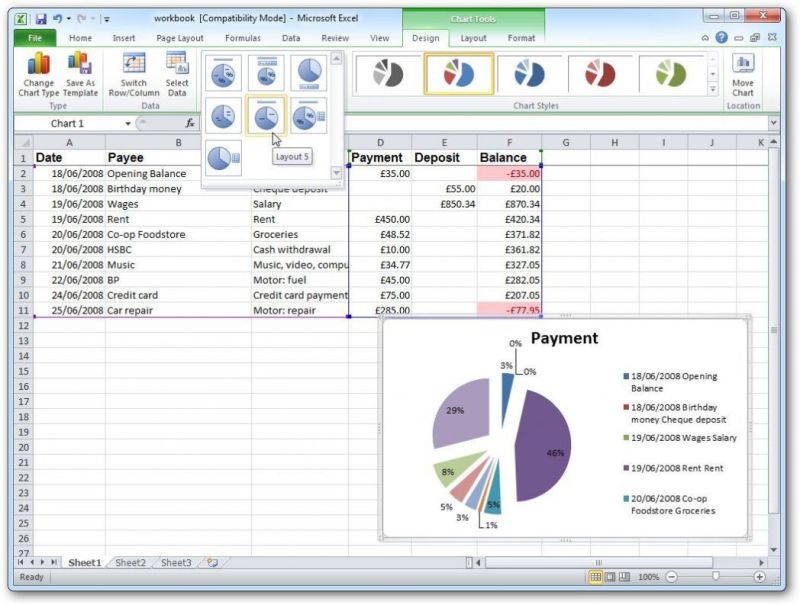Open the Select Data icon
The width and height of the screenshot is (800, 605).
point(178,72)
